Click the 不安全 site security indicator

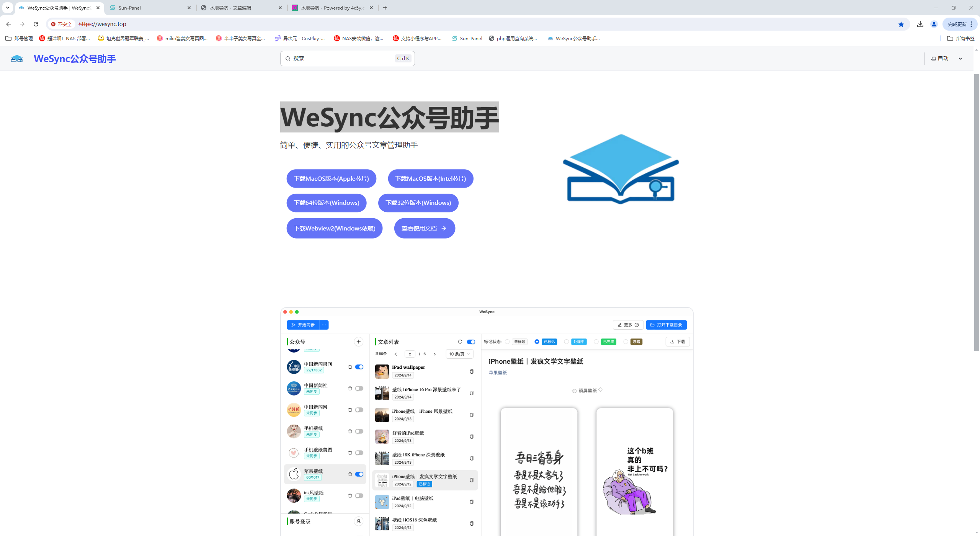click(62, 24)
